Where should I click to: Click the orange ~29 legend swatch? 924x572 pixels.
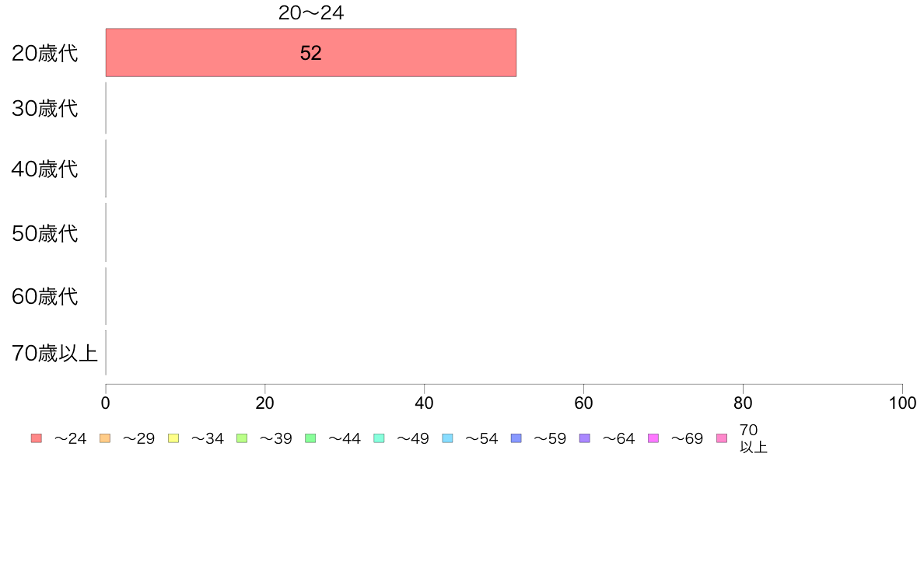[x=105, y=438]
